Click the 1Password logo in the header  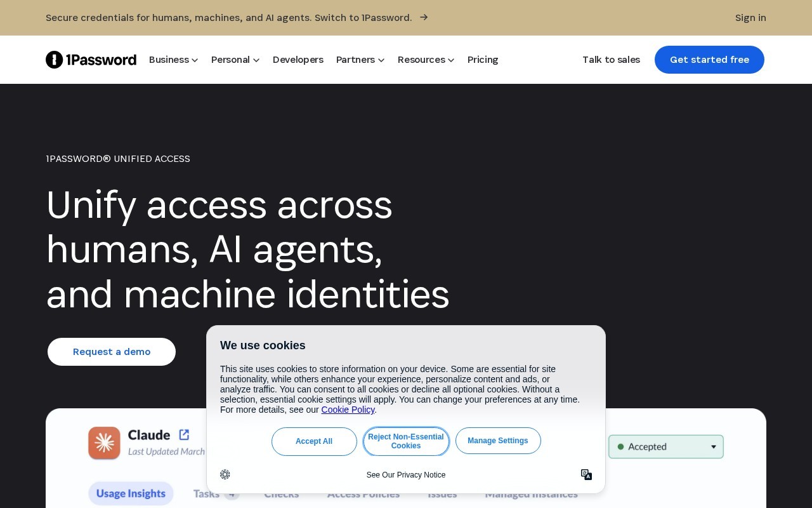pos(91,60)
